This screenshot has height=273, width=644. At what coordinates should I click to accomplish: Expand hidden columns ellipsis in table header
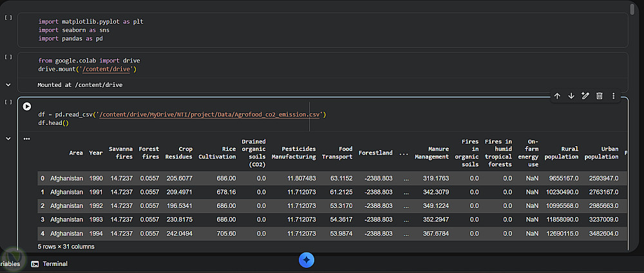click(403, 153)
